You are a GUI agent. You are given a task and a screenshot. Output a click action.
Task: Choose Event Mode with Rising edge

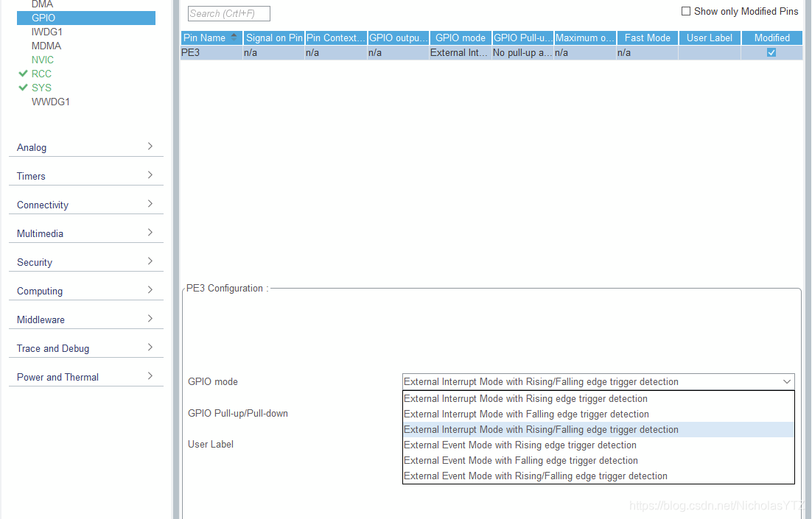click(x=598, y=445)
